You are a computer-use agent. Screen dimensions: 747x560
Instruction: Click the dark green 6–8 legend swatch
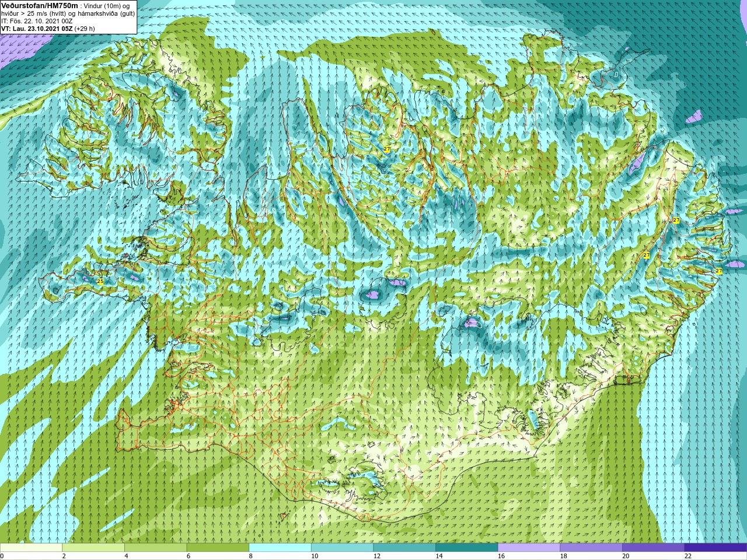click(218, 548)
